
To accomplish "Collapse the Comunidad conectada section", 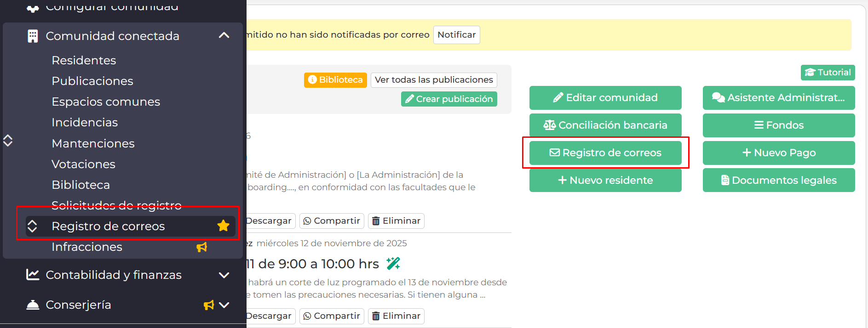I will 224,36.
